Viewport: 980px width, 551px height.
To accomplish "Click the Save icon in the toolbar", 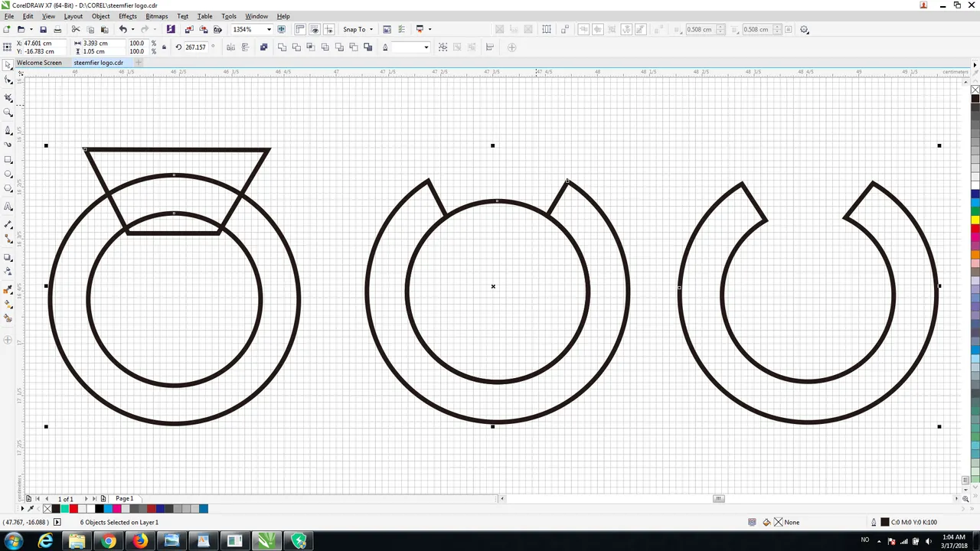I will (x=43, y=29).
